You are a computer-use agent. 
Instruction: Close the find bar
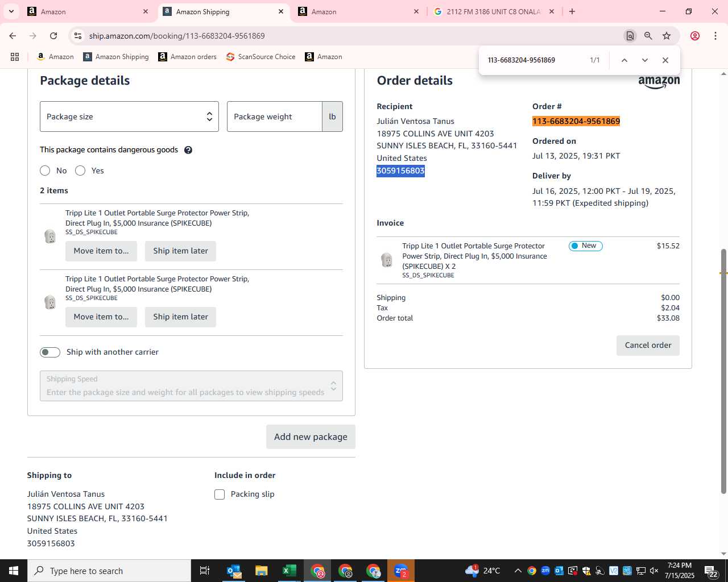[665, 60]
